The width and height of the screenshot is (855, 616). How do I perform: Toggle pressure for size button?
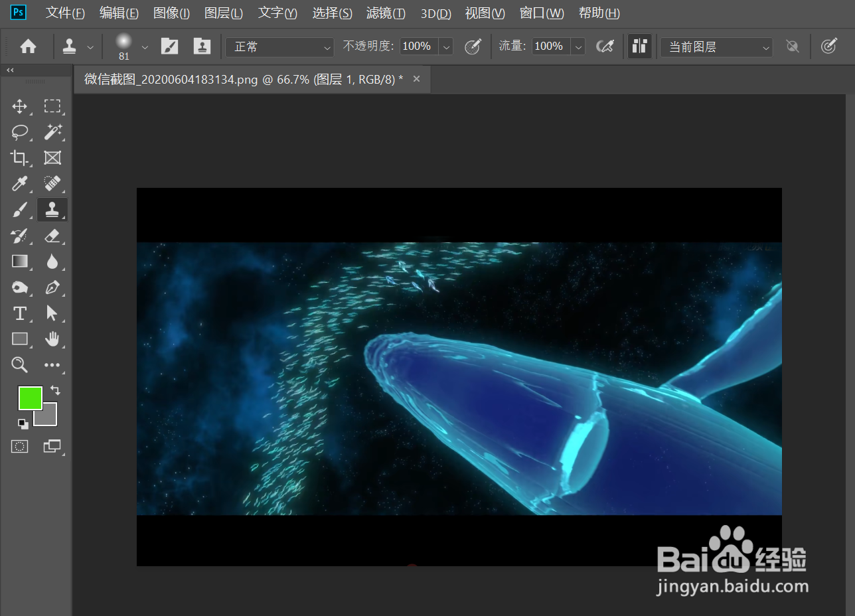(829, 46)
